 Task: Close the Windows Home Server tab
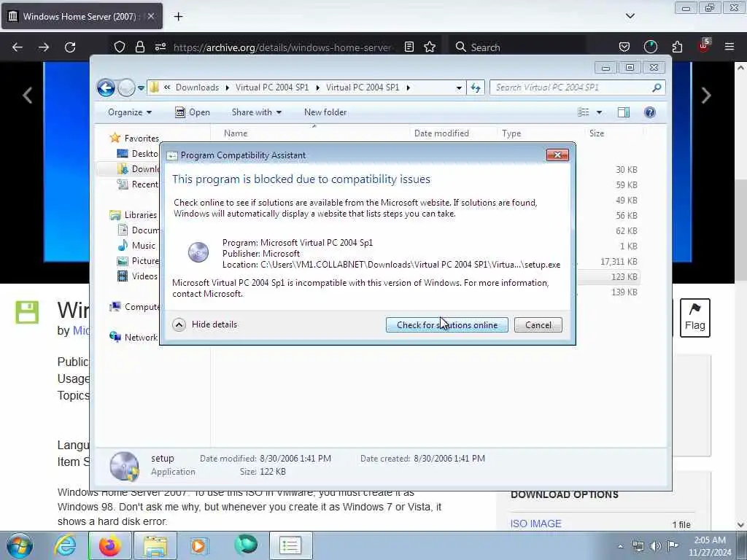[x=150, y=16]
